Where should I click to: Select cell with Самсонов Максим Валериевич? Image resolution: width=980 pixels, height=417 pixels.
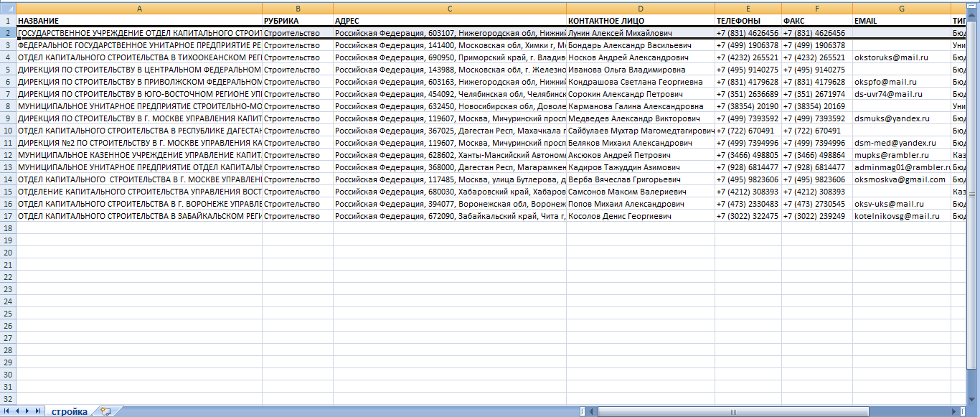(x=641, y=192)
